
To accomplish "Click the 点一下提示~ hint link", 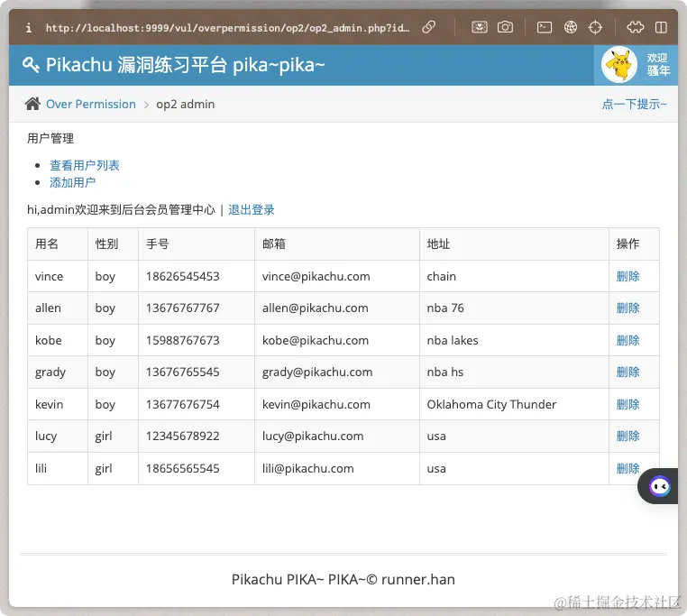I will [x=634, y=105].
